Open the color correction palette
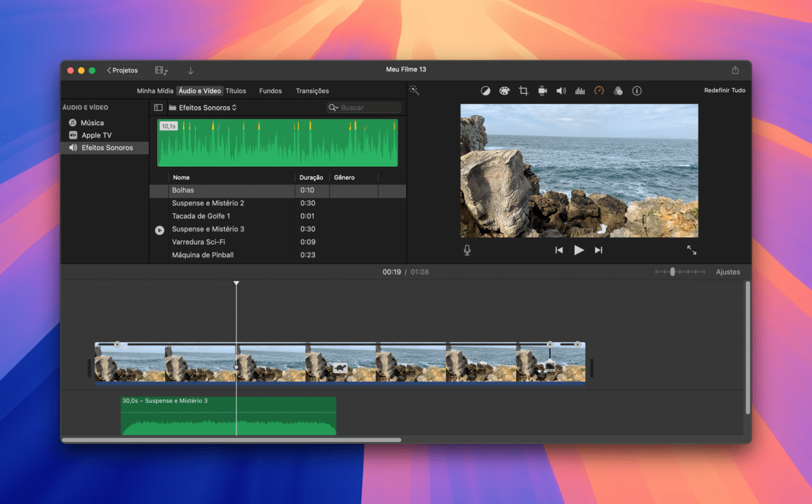 pyautogui.click(x=505, y=91)
